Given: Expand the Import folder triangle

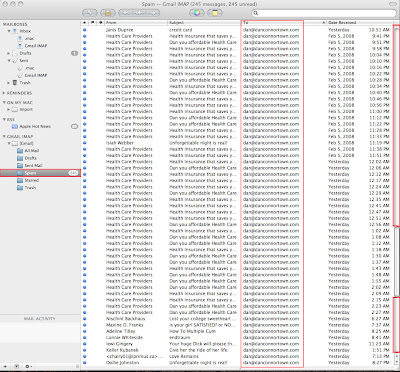Looking at the screenshot, I should [9, 109].
